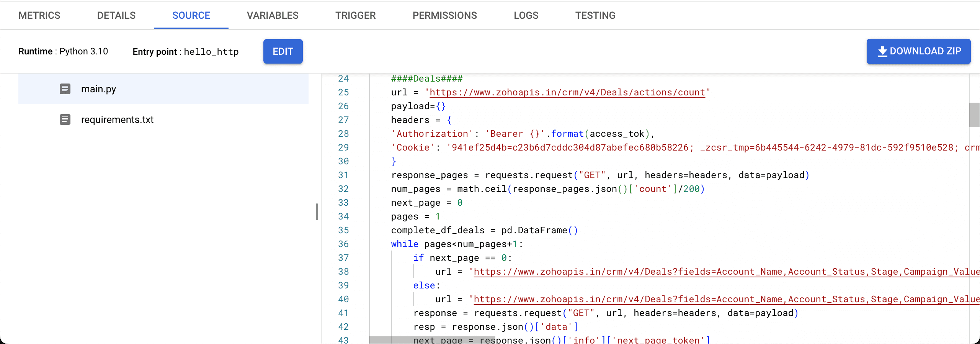Viewport: 980px width, 344px height.
Task: Click 'pages = 1' line
Action: 416,216
